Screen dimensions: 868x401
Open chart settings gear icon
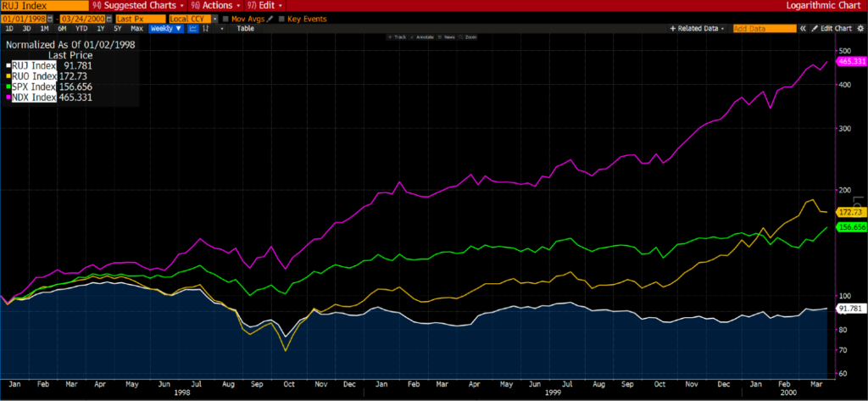[x=860, y=28]
